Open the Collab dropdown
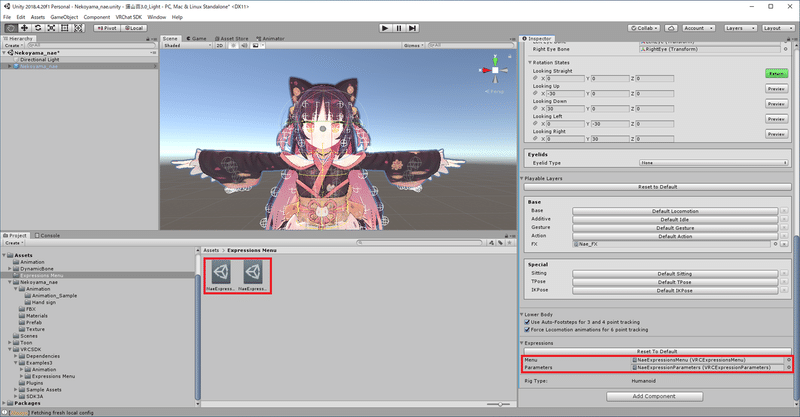The image size is (800, 417). [x=644, y=28]
